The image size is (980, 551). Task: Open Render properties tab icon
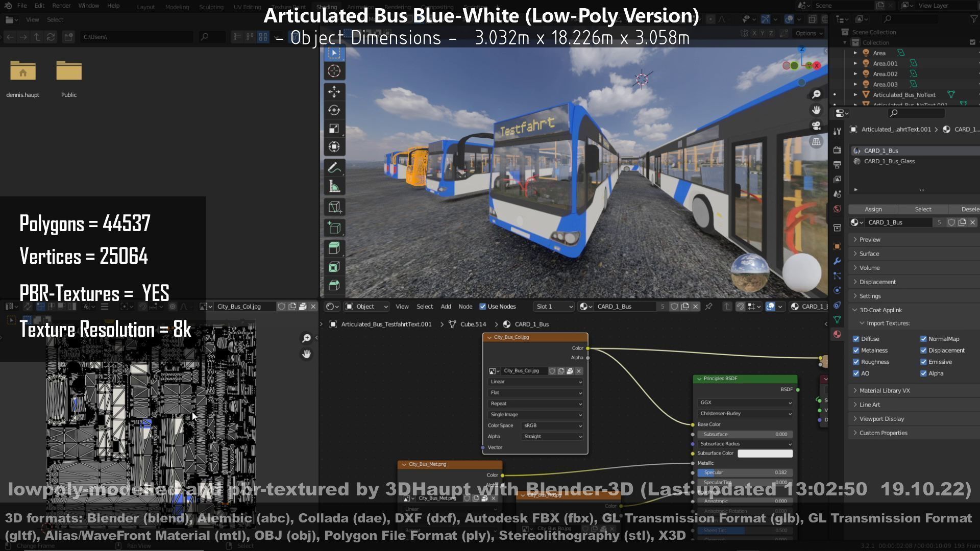[x=837, y=150]
